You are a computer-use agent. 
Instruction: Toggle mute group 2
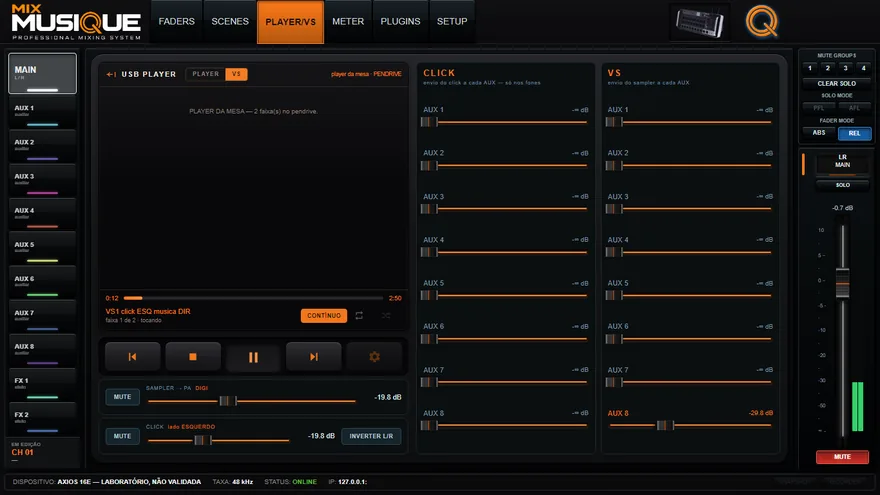(x=827, y=68)
